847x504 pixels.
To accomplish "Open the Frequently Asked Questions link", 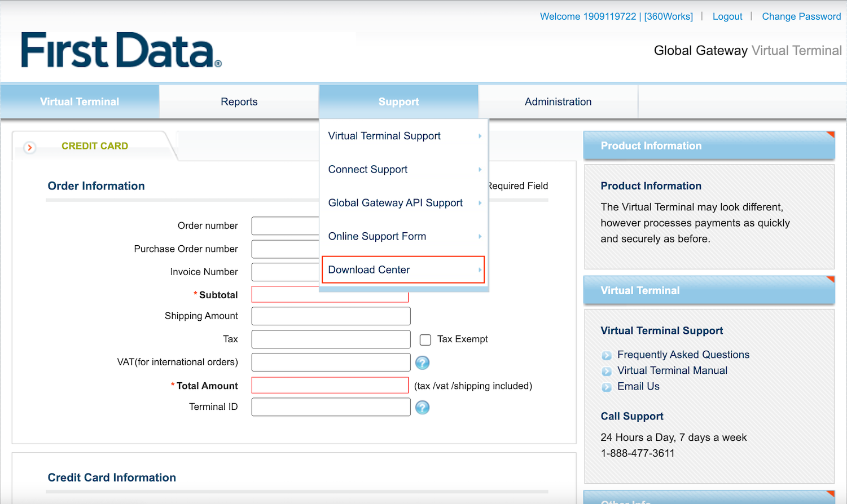I will pos(683,355).
